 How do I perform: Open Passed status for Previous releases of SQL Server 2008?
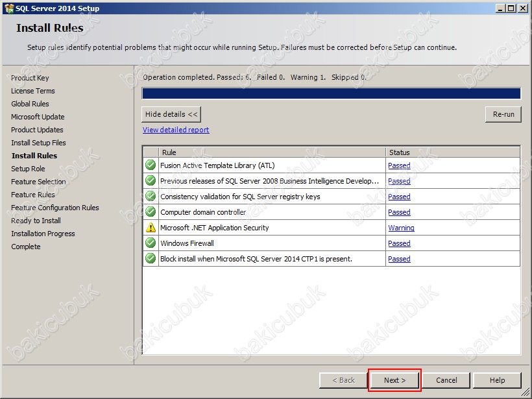399,181
